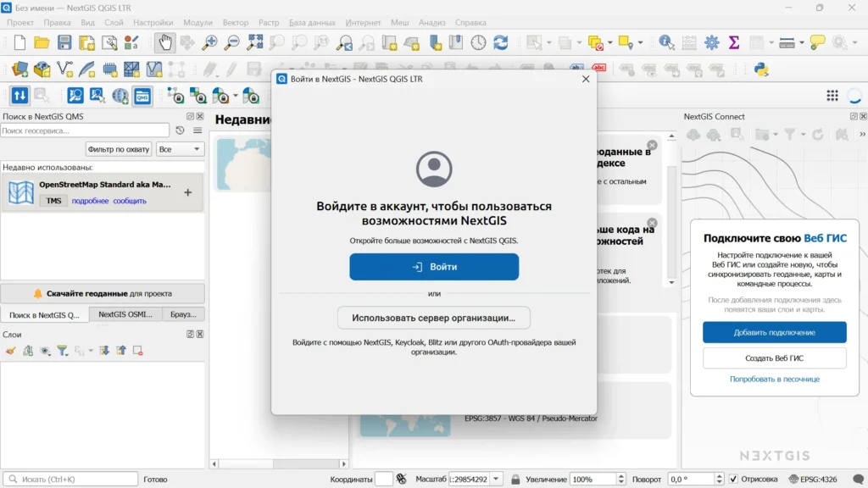This screenshot has height=488, width=868.
Task: Select the Pan Map hand tool
Action: (x=165, y=42)
